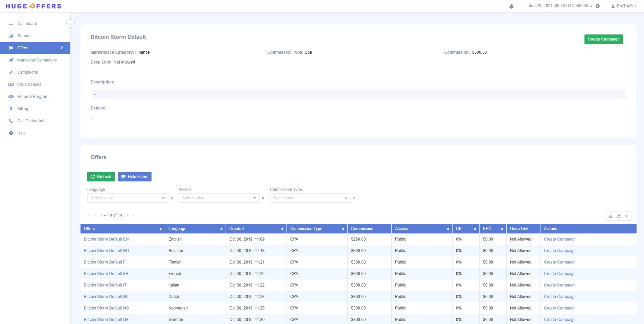Open Campaigns from the sidebar
644x324 pixels.
[27, 72]
